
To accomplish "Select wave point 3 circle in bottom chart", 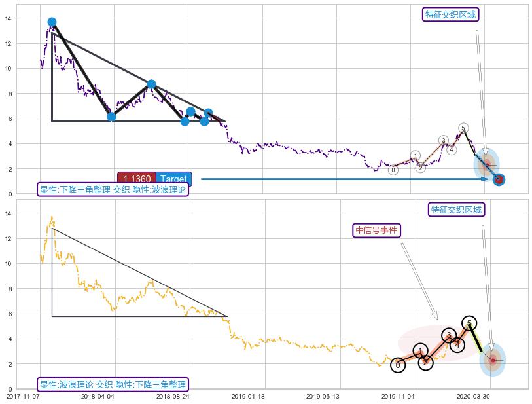I will point(448,336).
